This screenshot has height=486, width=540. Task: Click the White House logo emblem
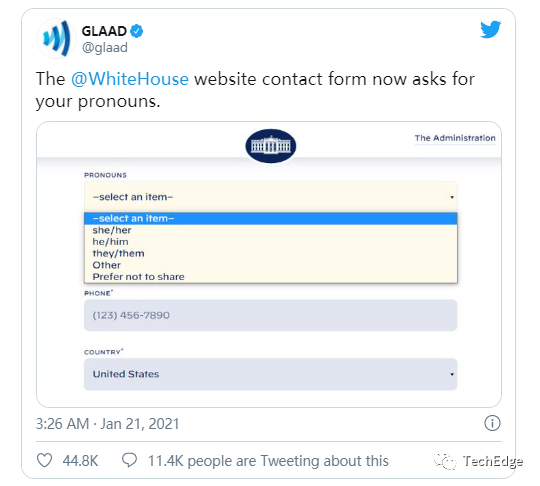click(x=271, y=146)
